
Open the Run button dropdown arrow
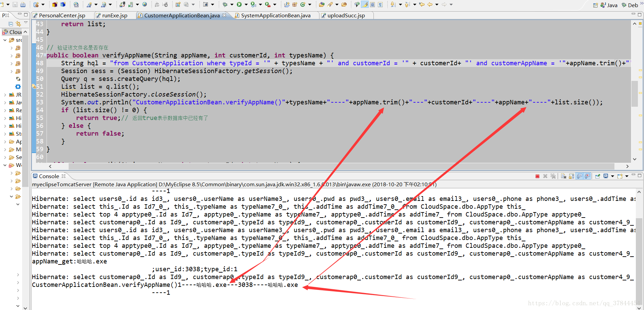(x=246, y=4)
